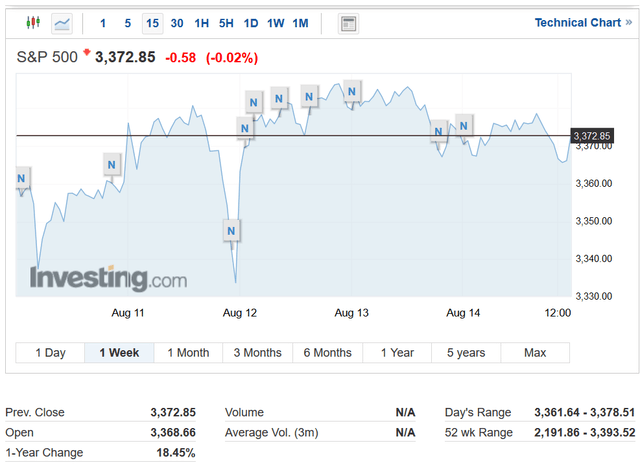Click the red down arrow beside S&P 500
The image size is (640, 465).
(87, 52)
